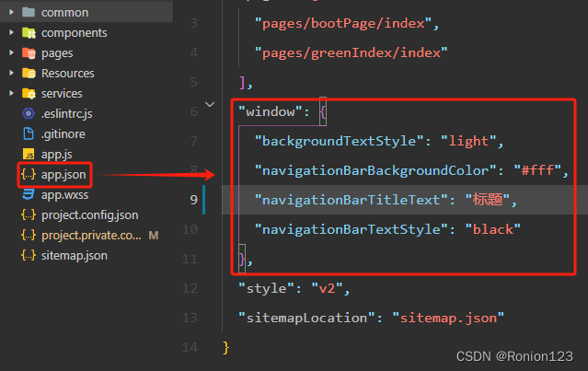Open project.config.json file
The height and width of the screenshot is (371, 588).
click(89, 214)
